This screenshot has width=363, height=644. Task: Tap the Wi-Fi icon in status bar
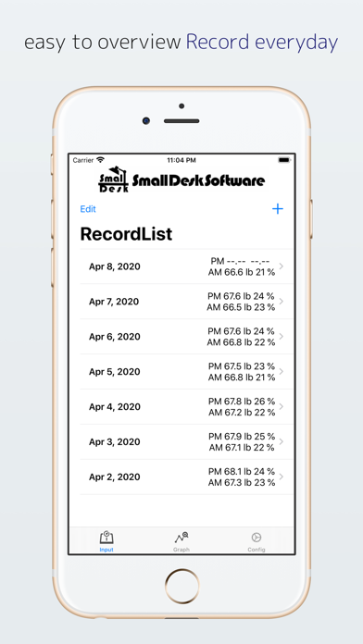tap(101, 160)
